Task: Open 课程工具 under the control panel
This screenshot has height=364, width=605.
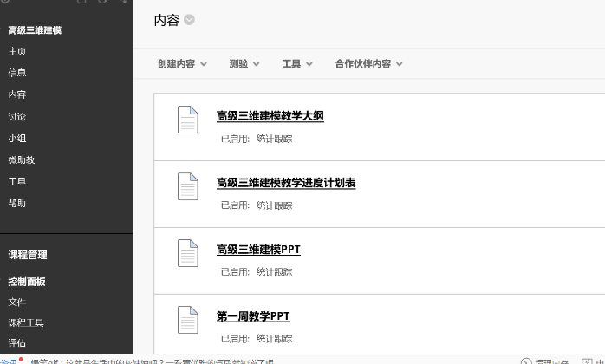Action: pyautogui.click(x=26, y=322)
